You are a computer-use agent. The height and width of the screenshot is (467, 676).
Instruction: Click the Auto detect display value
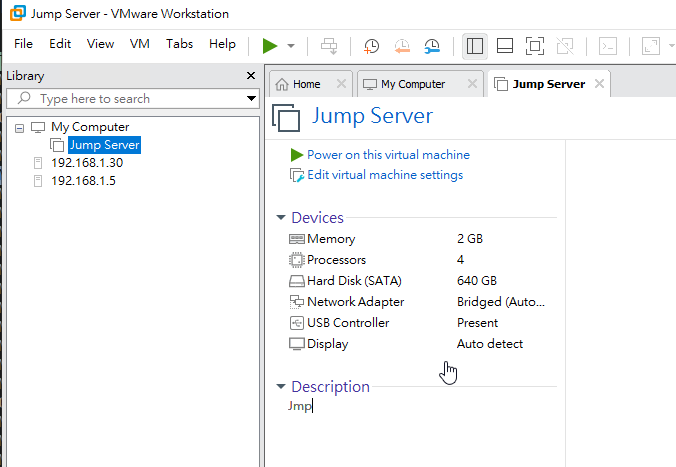(490, 344)
